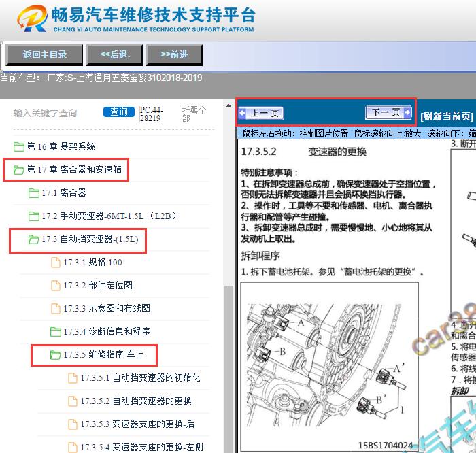
Task: Click heading 17.3.5.2 变速器的更换
Action: click(303, 152)
